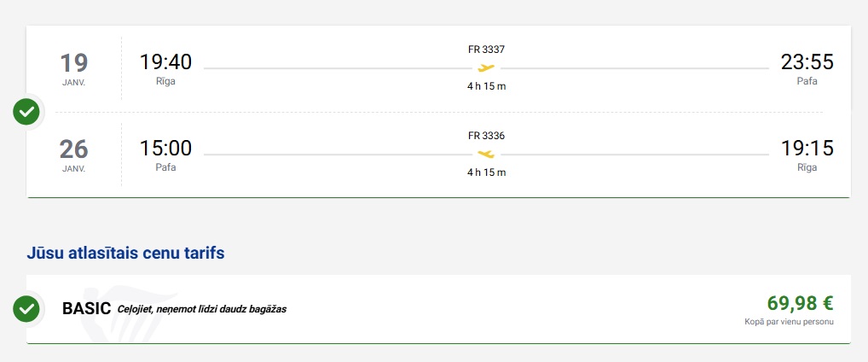Select the FR 3337 flight number
Screen dimensions: 868x362
[486, 49]
